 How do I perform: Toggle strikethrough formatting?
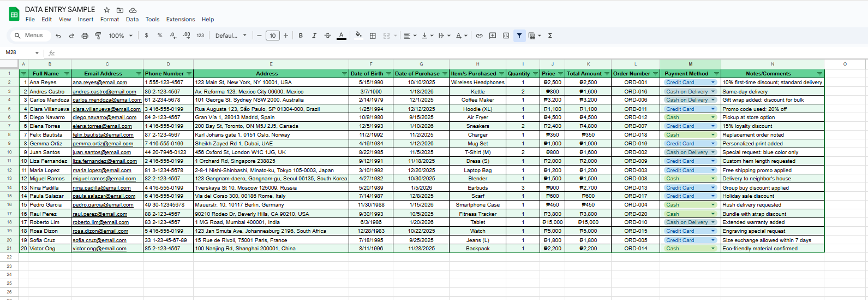[327, 36]
